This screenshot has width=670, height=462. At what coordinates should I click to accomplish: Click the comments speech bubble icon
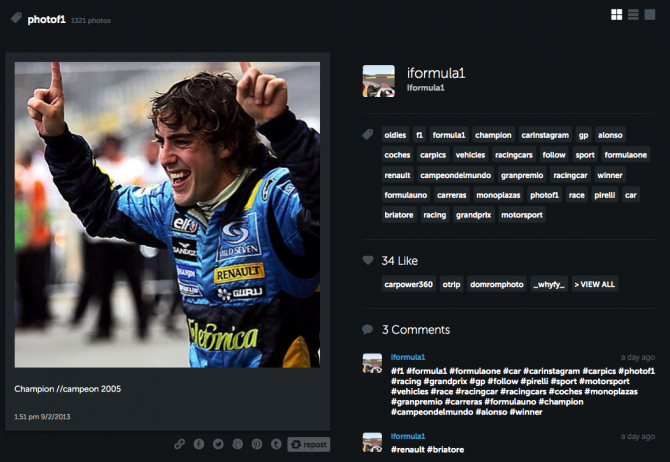point(367,329)
